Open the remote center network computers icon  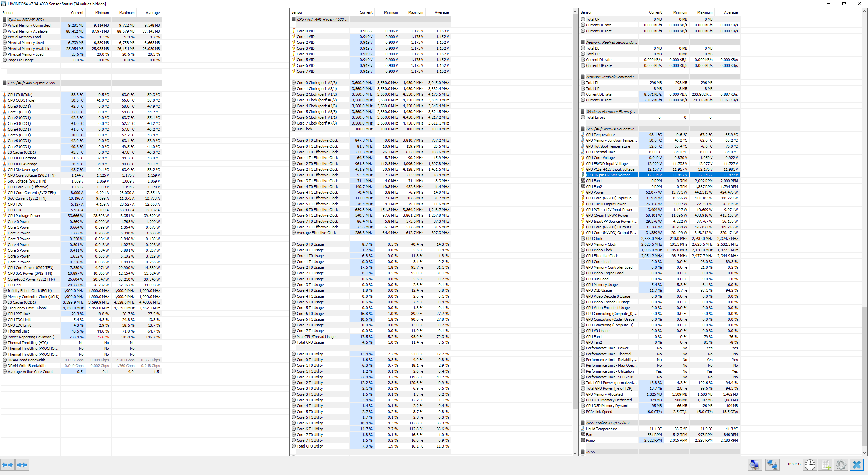click(772, 464)
